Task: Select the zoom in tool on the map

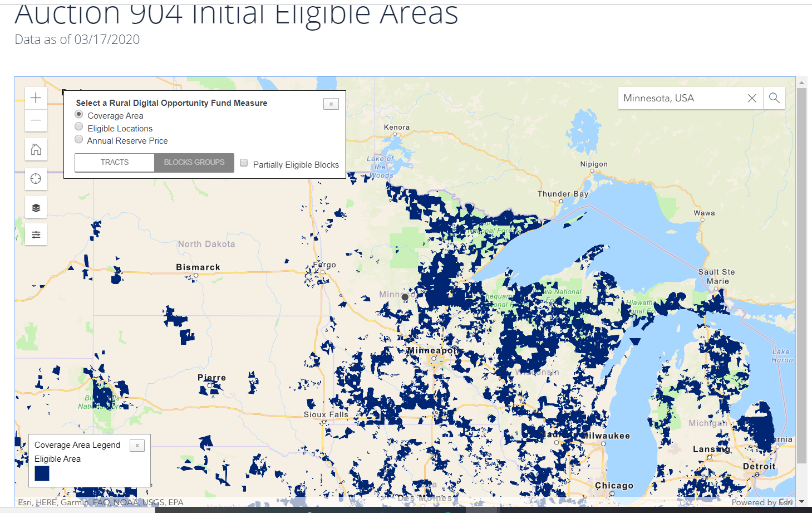Action: 36,97
